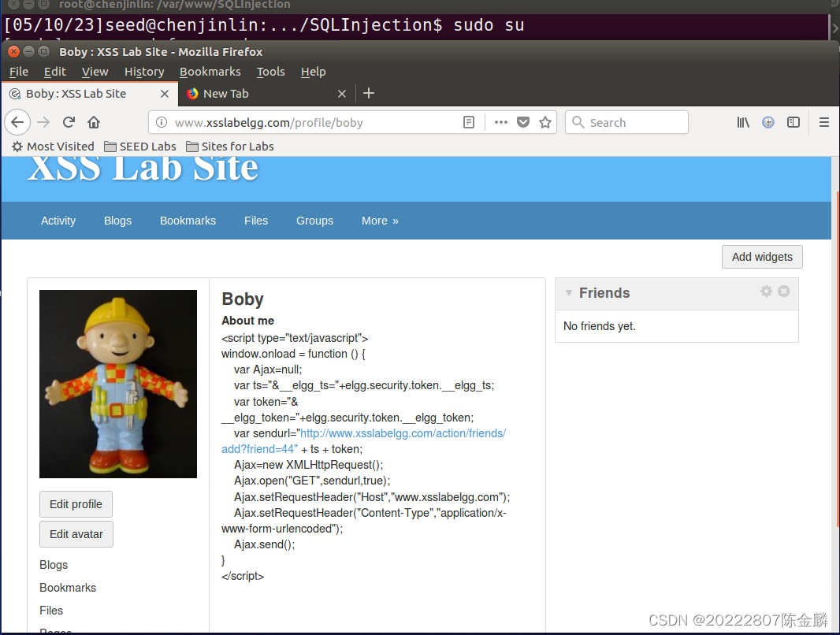Open Most Visited bookmarks
This screenshot has width=840, height=635.
[53, 147]
